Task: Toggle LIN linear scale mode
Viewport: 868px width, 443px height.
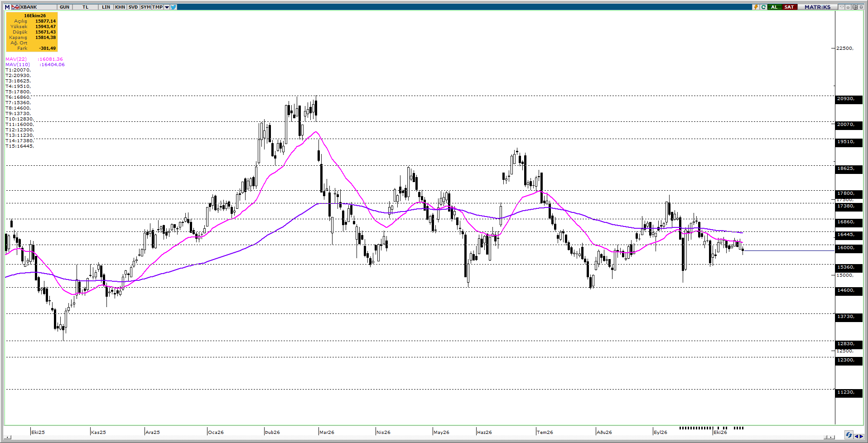Action: (106, 7)
